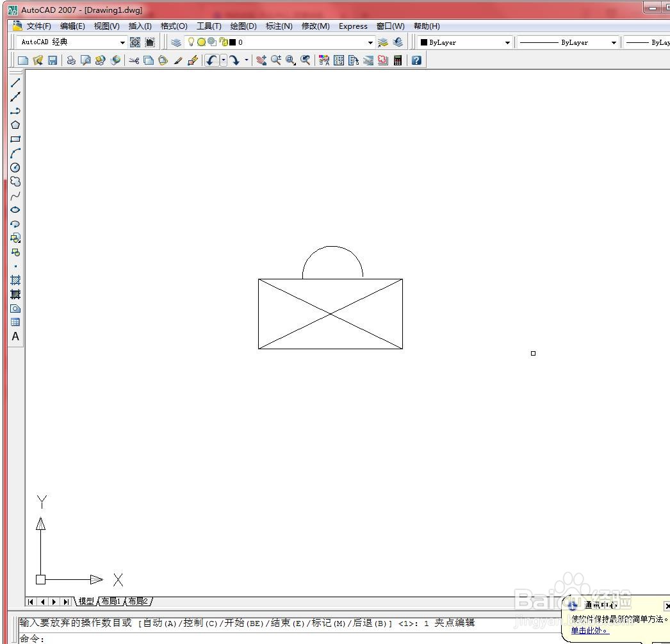Select the Hatch tool
670x644 pixels.
point(15,280)
